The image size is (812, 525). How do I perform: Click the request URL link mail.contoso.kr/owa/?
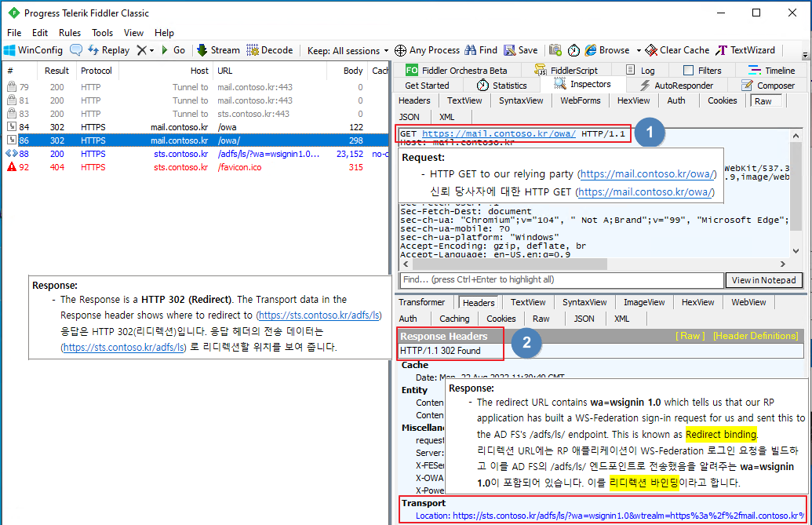pyautogui.click(x=499, y=133)
